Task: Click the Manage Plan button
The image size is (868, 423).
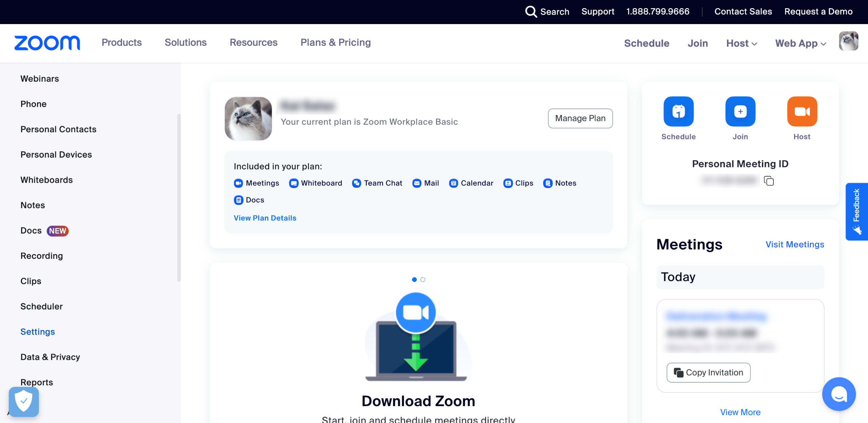Action: pyautogui.click(x=580, y=118)
